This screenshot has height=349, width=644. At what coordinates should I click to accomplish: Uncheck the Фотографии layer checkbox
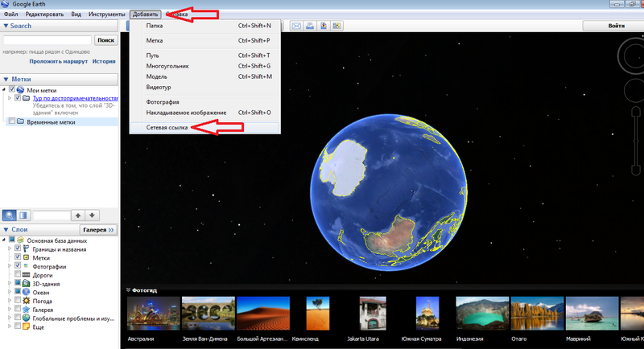(x=18, y=266)
